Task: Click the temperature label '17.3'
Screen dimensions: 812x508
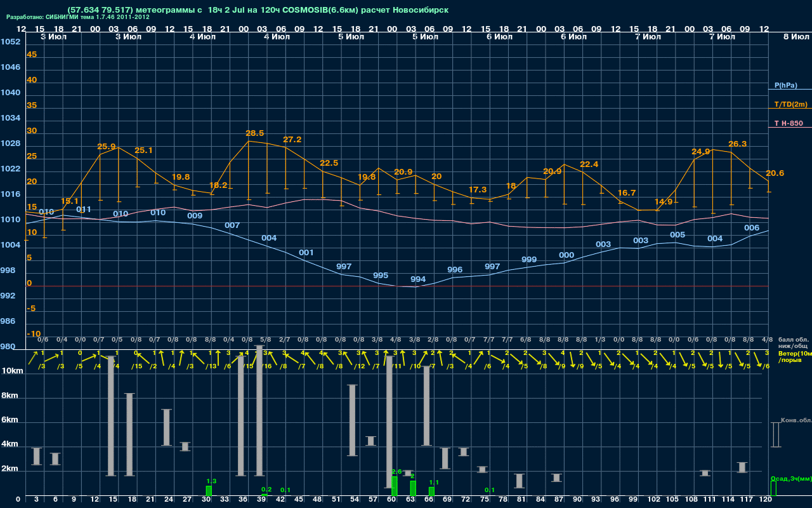Action: pos(478,190)
